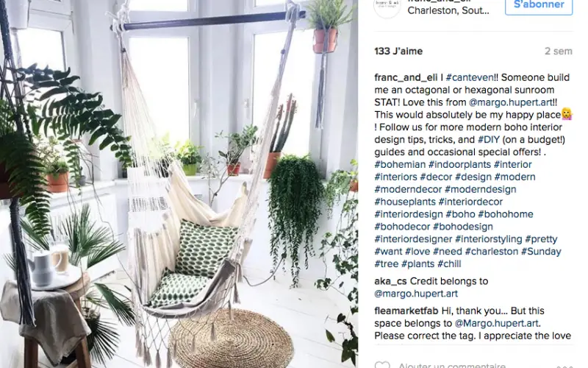Open the #charleston hashtag
This screenshot has height=368, width=588.
pos(491,251)
